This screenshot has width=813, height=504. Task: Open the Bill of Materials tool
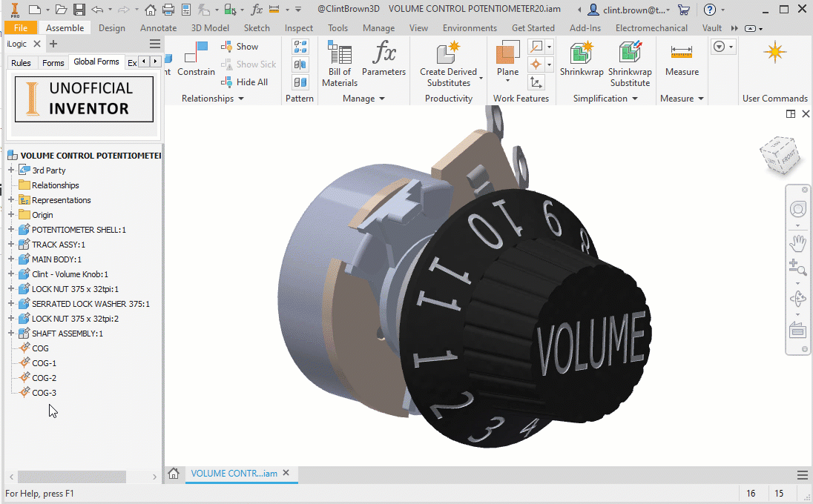click(x=340, y=63)
